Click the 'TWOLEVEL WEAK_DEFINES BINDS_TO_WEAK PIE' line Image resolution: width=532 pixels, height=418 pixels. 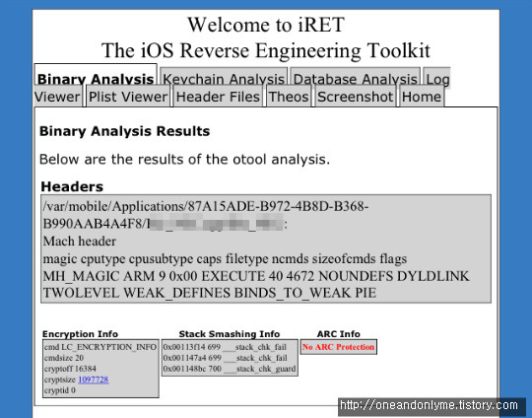tap(210, 293)
